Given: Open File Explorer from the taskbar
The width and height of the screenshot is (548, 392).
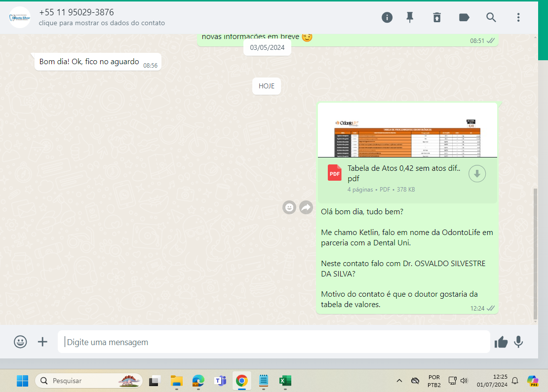Looking at the screenshot, I should point(176,381).
